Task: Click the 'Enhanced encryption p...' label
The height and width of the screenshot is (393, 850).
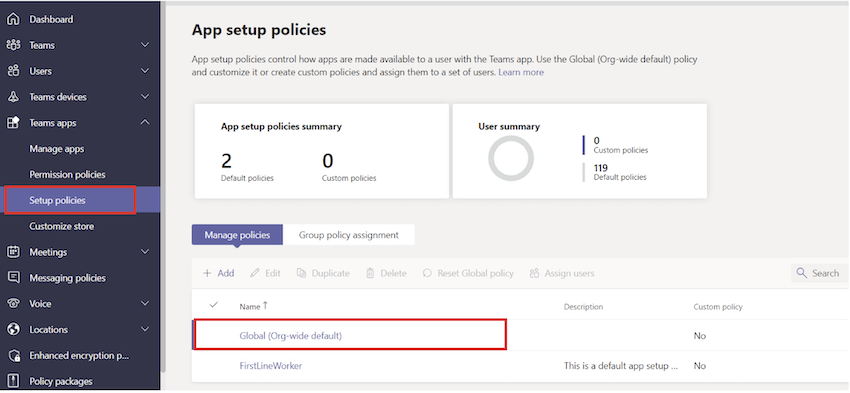Action: pos(79,356)
